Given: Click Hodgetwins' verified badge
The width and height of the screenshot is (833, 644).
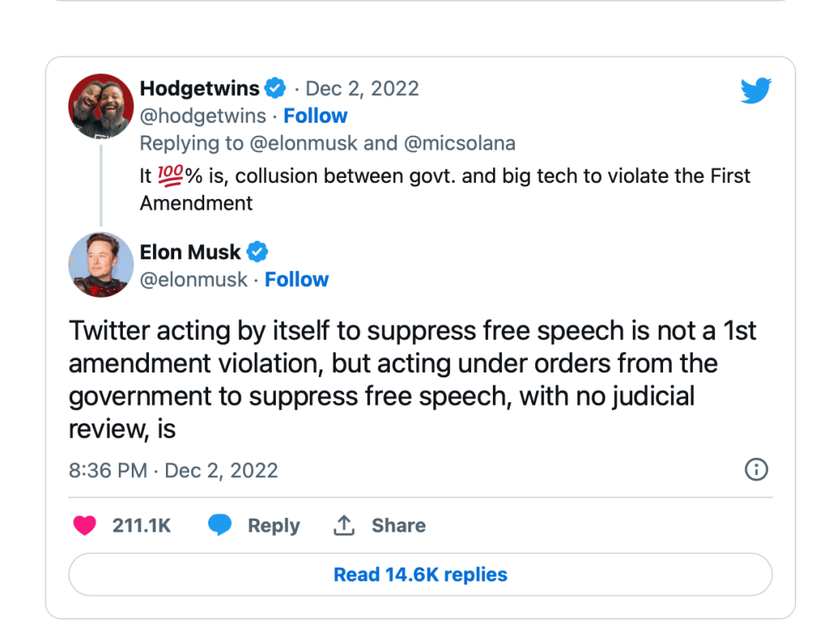Looking at the screenshot, I should click(275, 89).
